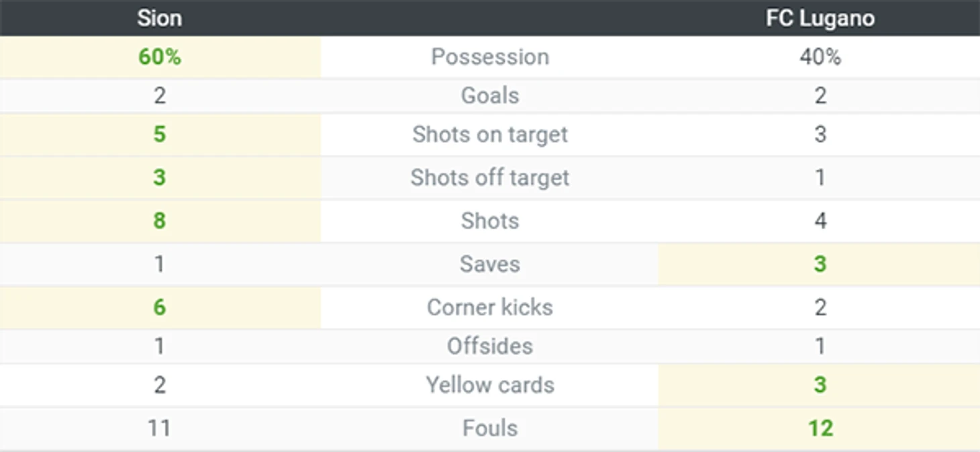
Task: Click Sion's corner kicks value of 6
Action: pos(159,307)
